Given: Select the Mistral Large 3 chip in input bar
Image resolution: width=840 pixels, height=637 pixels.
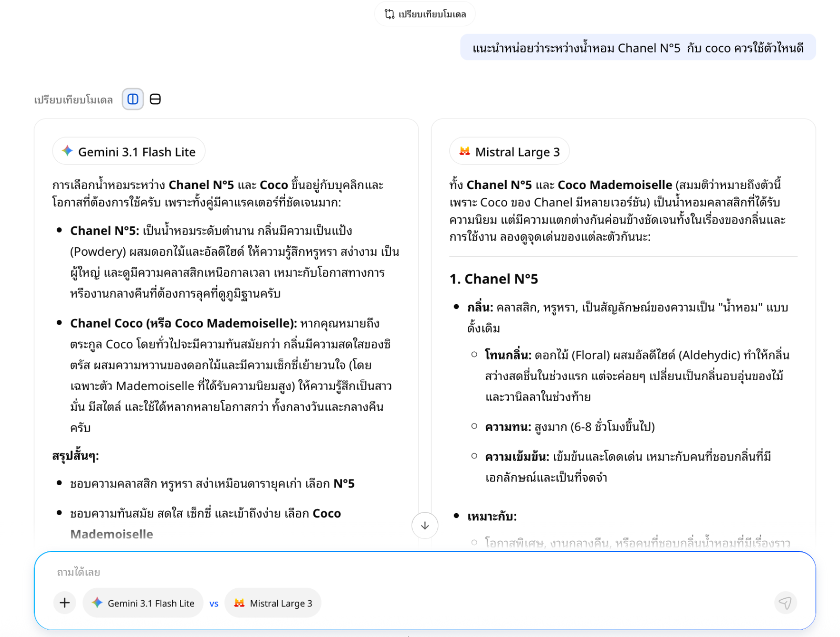Looking at the screenshot, I should coord(273,603).
